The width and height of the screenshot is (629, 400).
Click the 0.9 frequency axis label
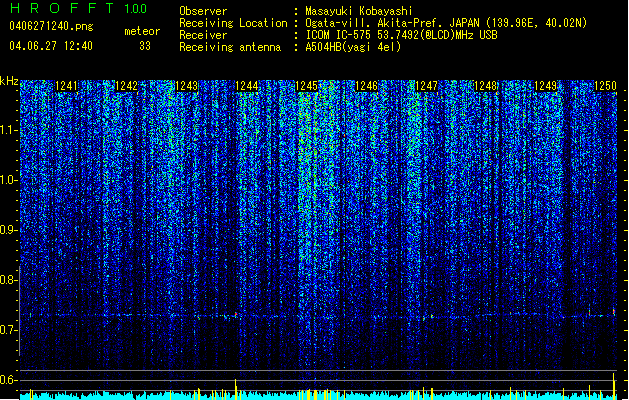[9, 230]
